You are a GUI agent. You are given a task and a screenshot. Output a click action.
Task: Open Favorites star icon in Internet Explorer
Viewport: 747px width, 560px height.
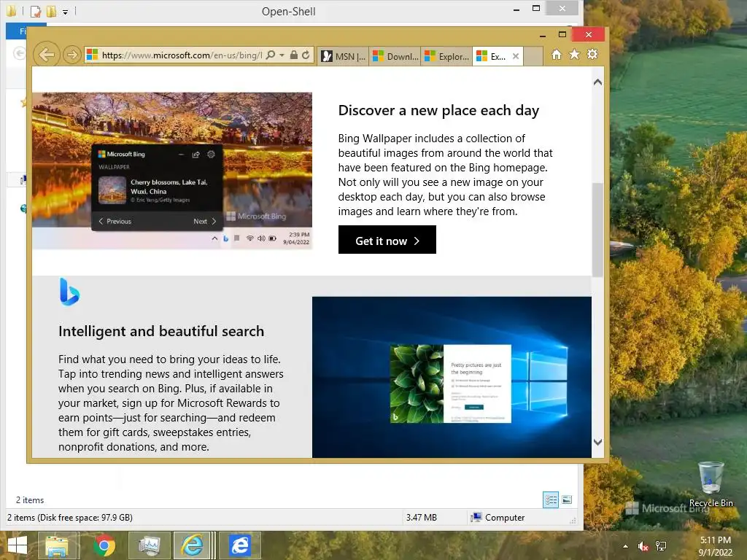point(574,54)
